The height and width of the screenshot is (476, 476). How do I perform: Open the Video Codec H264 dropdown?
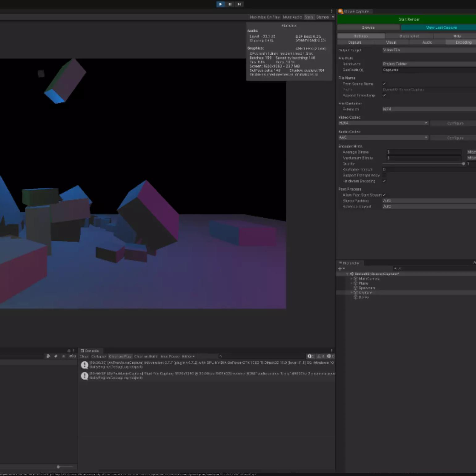[x=383, y=123]
